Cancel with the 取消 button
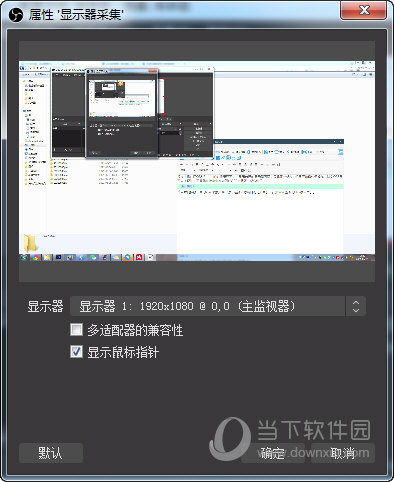The width and height of the screenshot is (394, 482). 343,453
